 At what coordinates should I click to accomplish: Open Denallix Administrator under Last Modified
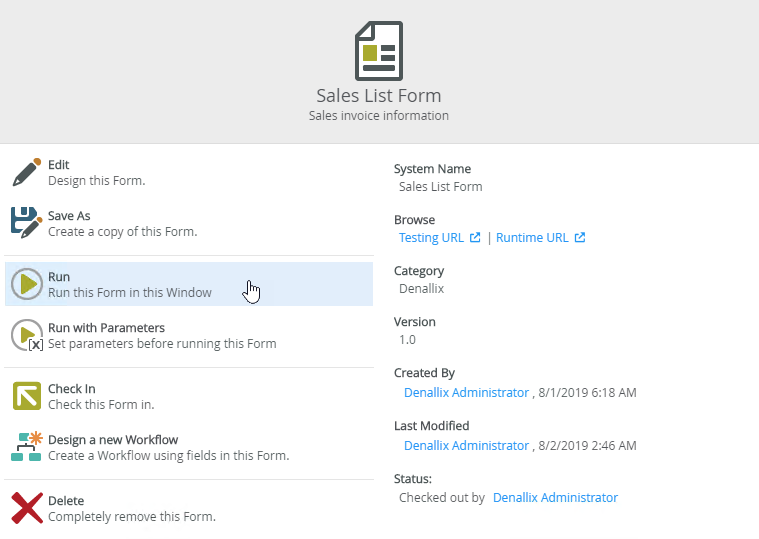466,445
